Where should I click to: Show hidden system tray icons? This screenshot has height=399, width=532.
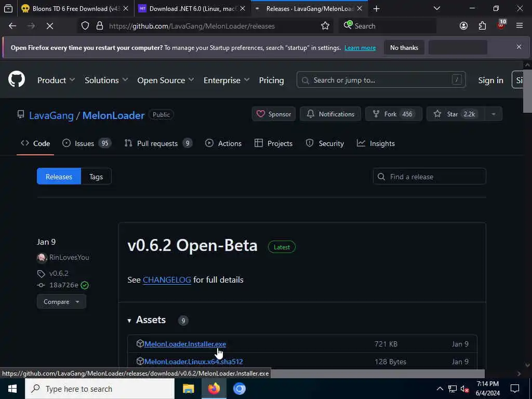point(440,389)
